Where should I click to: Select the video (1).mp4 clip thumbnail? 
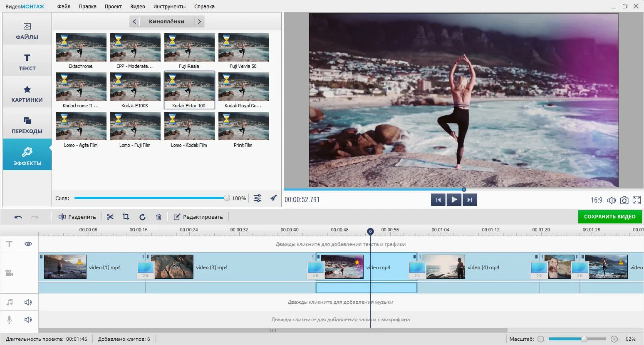(x=65, y=267)
